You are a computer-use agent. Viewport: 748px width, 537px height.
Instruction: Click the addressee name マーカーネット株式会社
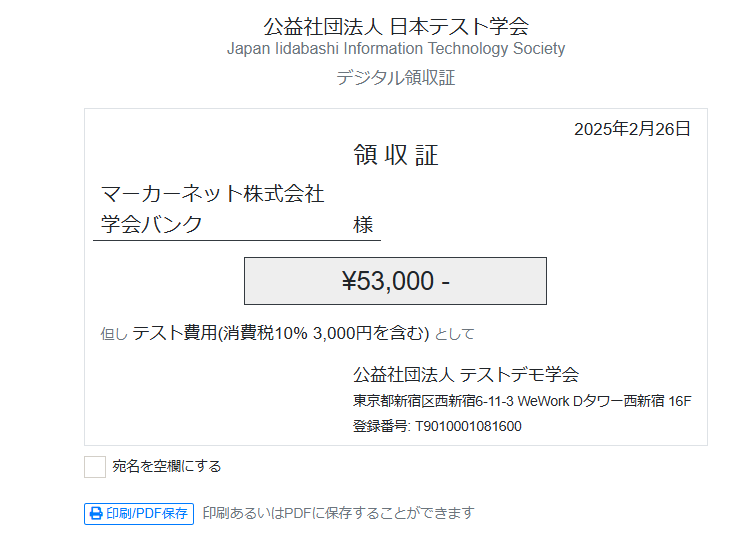(x=213, y=194)
